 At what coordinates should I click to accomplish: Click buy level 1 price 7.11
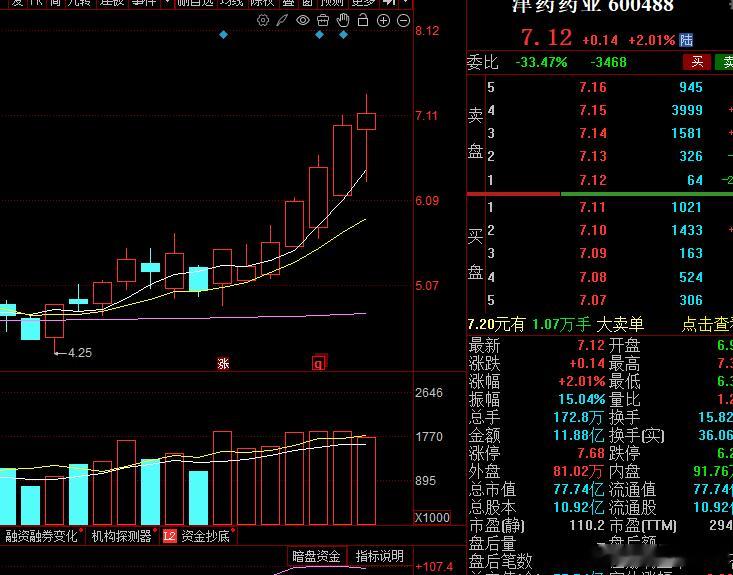tap(593, 207)
